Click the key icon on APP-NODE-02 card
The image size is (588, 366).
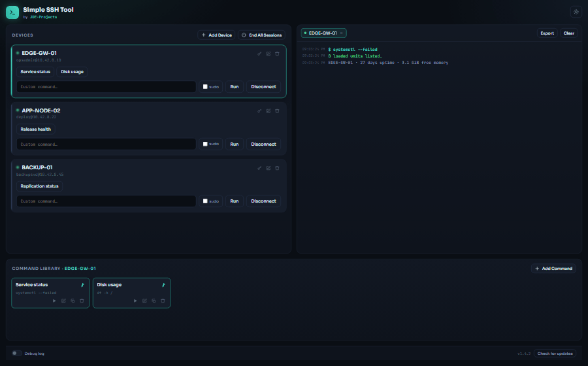click(259, 111)
